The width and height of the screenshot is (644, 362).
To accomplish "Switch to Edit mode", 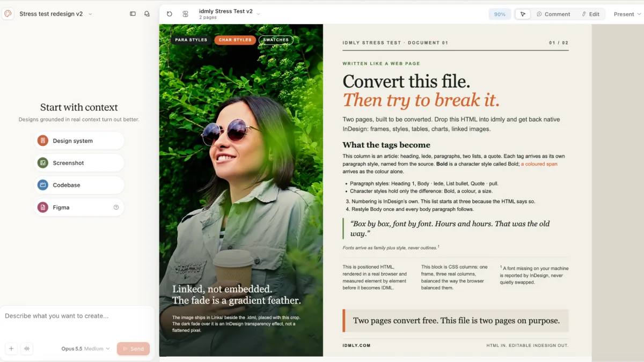I will pos(590,14).
